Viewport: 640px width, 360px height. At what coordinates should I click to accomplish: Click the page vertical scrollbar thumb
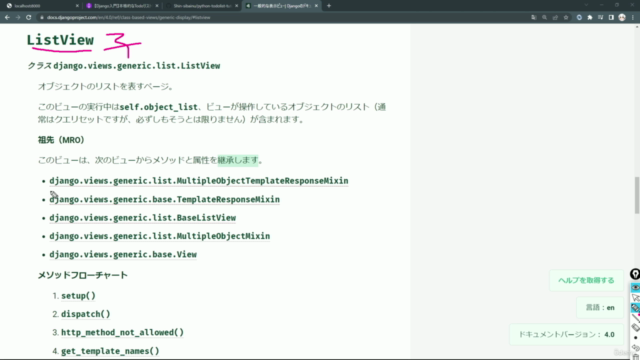(x=637, y=195)
